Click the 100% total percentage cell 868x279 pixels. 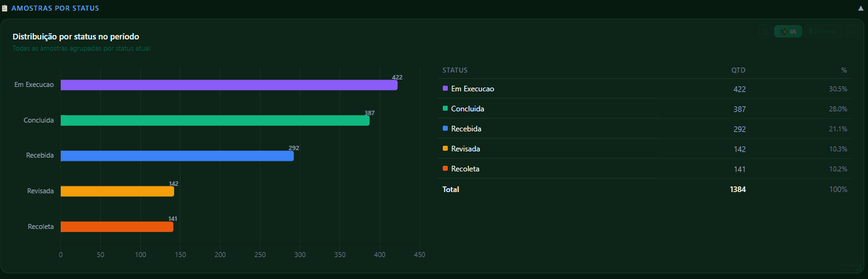coord(839,189)
